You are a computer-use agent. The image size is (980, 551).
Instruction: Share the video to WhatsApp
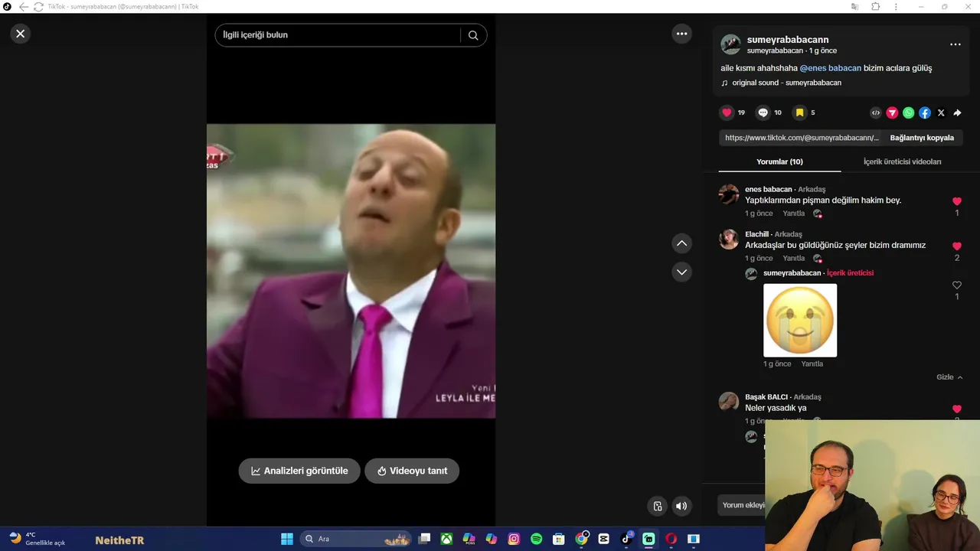(x=908, y=112)
